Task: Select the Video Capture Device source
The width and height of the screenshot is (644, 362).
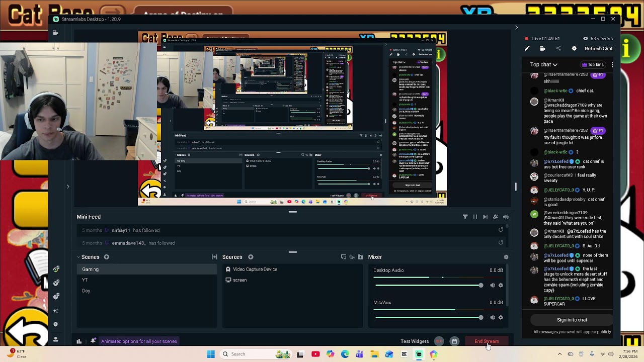Action: 293,269
